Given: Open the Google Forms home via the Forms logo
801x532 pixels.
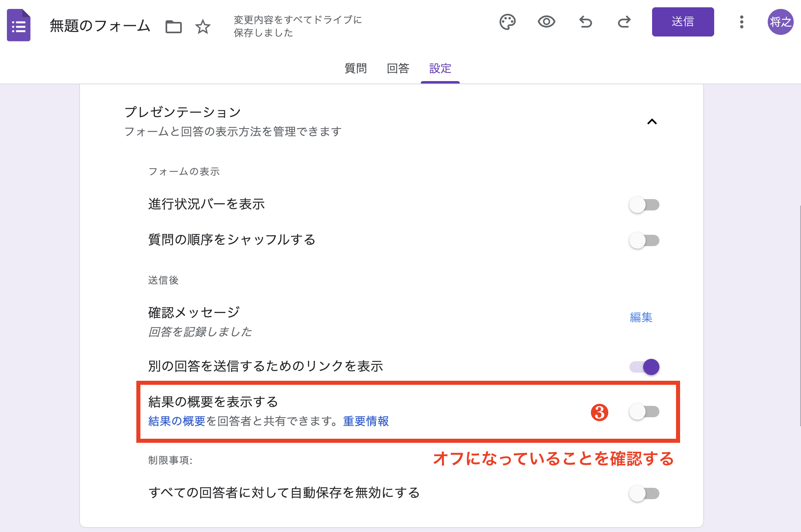Looking at the screenshot, I should pos(19,26).
